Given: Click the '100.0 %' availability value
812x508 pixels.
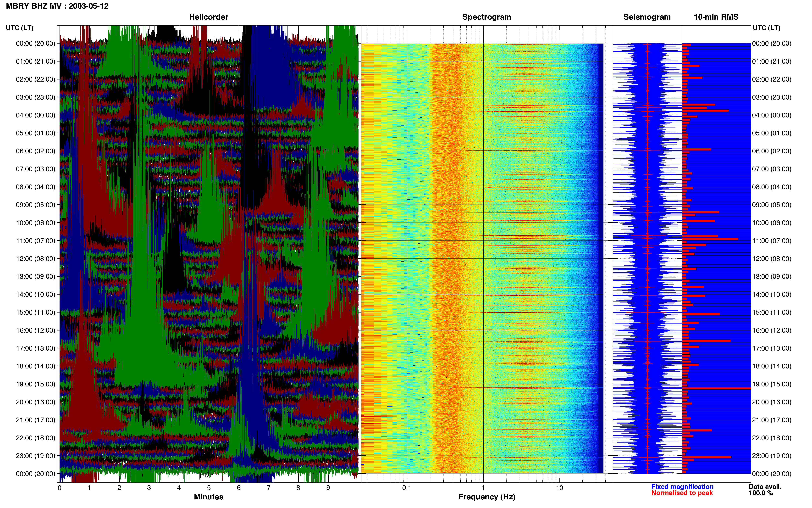Looking at the screenshot, I should pyautogui.click(x=761, y=493).
